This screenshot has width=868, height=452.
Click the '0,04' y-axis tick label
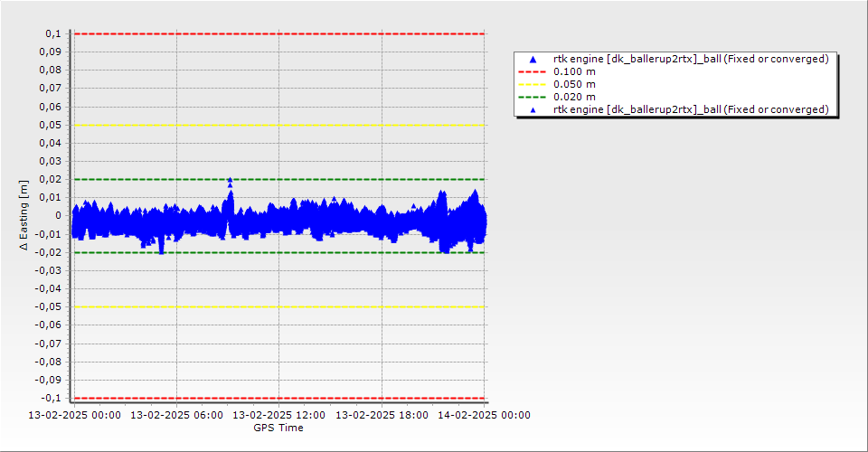pyautogui.click(x=51, y=144)
